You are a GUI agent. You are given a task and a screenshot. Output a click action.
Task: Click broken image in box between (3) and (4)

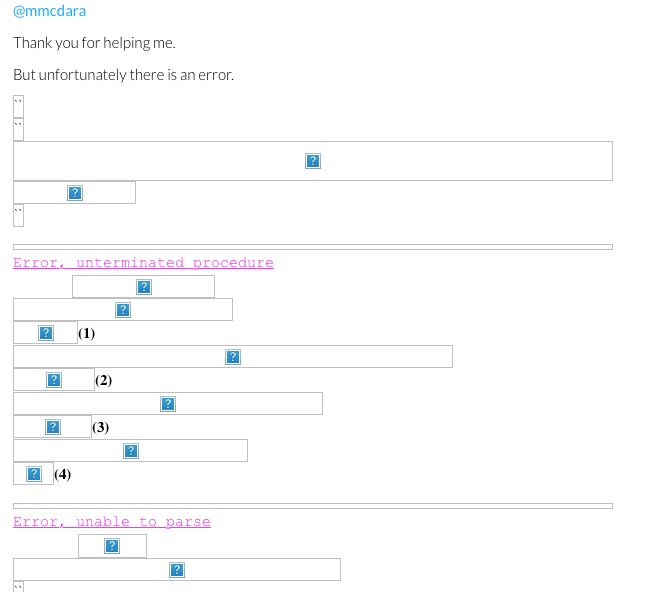click(130, 451)
